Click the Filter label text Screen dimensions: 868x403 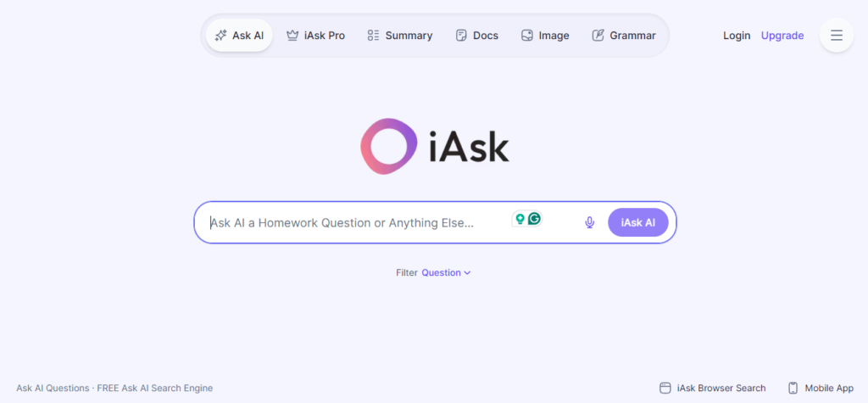point(407,272)
